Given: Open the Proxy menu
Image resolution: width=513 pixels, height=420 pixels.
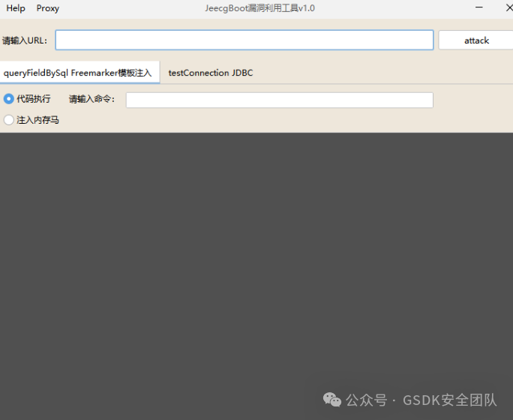Looking at the screenshot, I should (x=48, y=8).
